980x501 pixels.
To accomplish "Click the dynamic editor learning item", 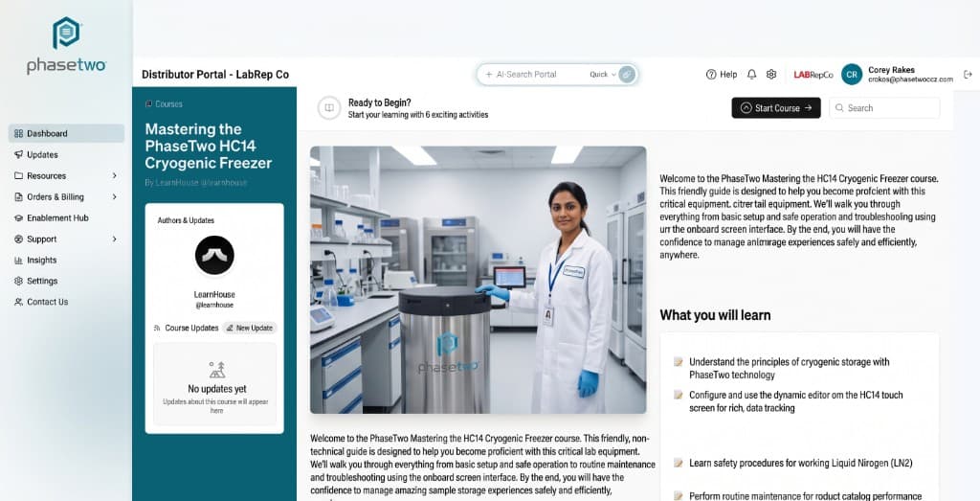I will click(x=795, y=401).
